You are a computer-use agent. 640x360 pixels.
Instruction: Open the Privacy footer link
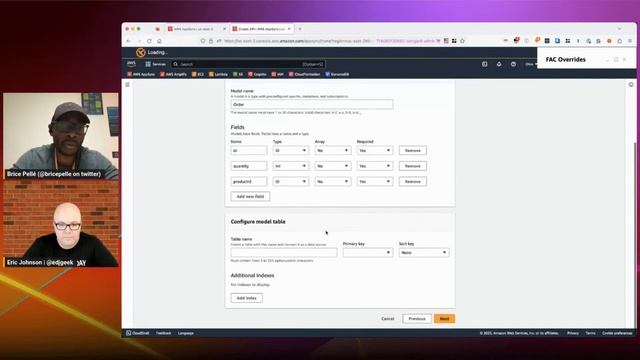pyautogui.click(x=573, y=333)
